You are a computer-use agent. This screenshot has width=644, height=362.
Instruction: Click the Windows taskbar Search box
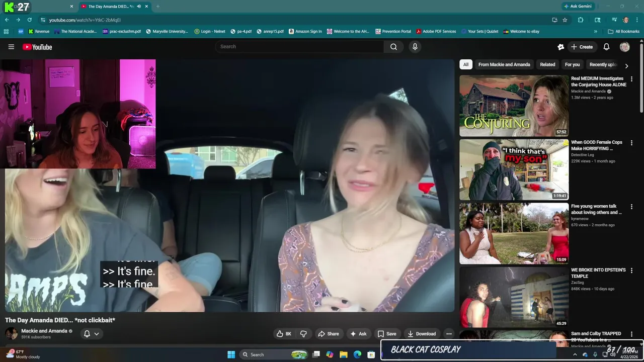274,354
